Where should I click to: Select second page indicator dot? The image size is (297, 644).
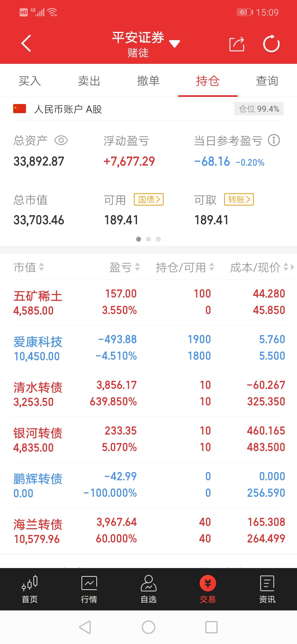(x=148, y=239)
